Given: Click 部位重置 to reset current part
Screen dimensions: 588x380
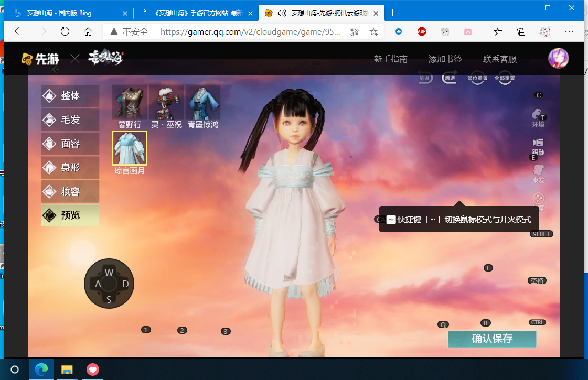Looking at the screenshot, I should pyautogui.click(x=477, y=78).
